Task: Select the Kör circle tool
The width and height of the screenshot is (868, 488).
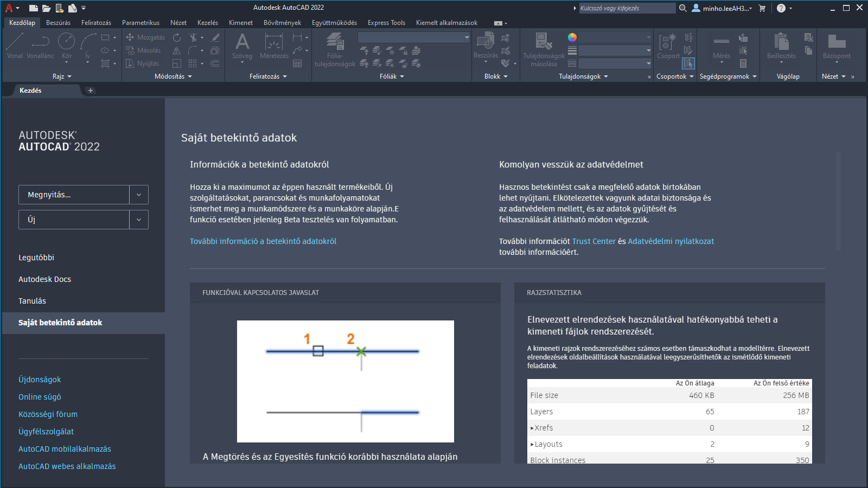Action: (66, 41)
